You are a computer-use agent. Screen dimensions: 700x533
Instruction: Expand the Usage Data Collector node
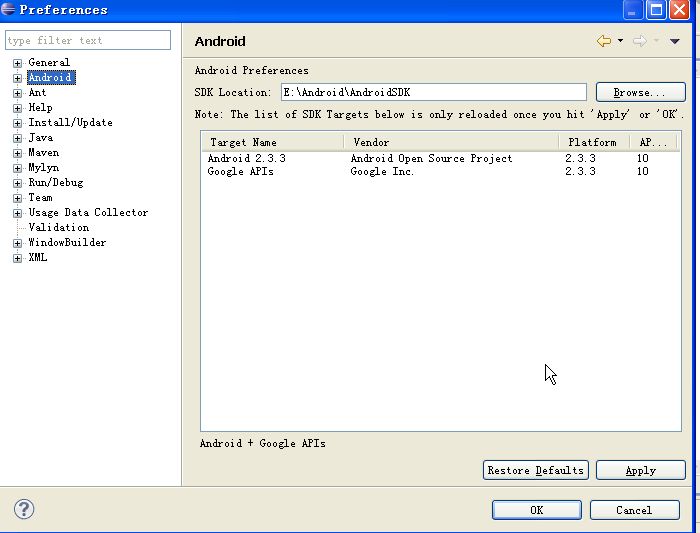[17, 213]
